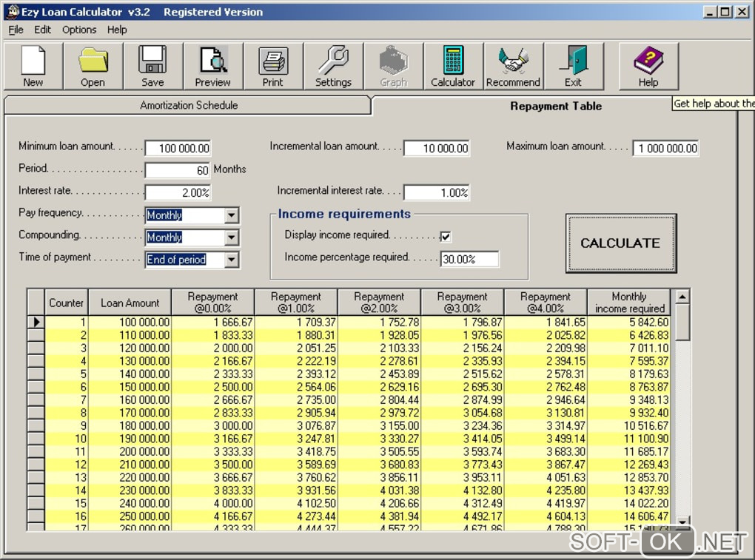Image resolution: width=755 pixels, height=560 pixels.
Task: Click repayment cell 2 222.19
Action: coord(296,361)
